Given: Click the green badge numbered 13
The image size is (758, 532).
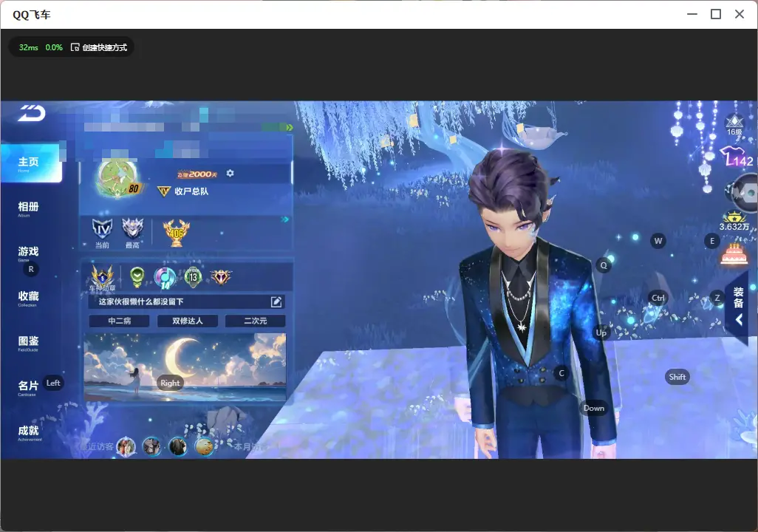Looking at the screenshot, I should [194, 277].
